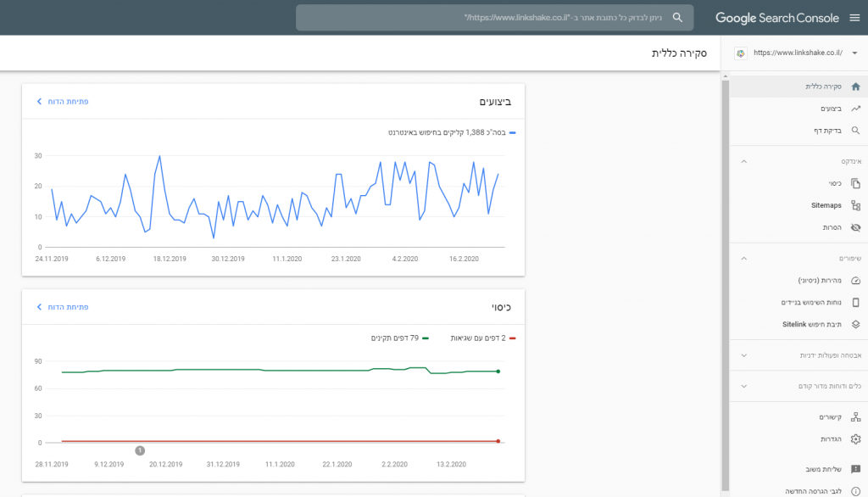The width and height of the screenshot is (868, 497).
Task: Click the blue clicks legend swatch
Action: pos(513,133)
